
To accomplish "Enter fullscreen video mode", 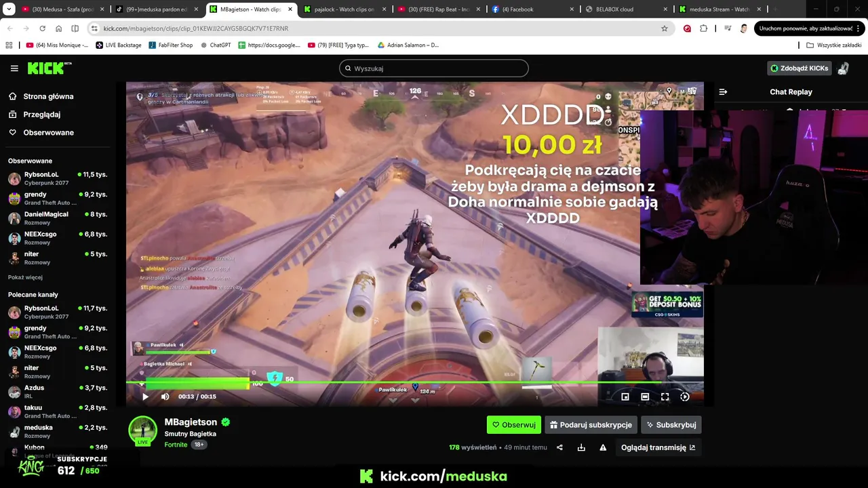I will [x=665, y=396].
